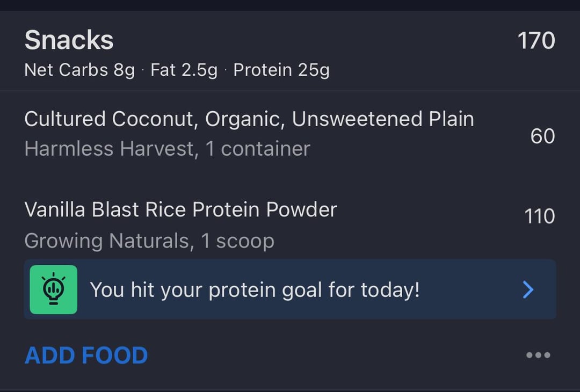Viewport: 580px width, 392px height.
Task: Open Vanilla Blast Rice Protein Powder entry
Action: point(180,209)
